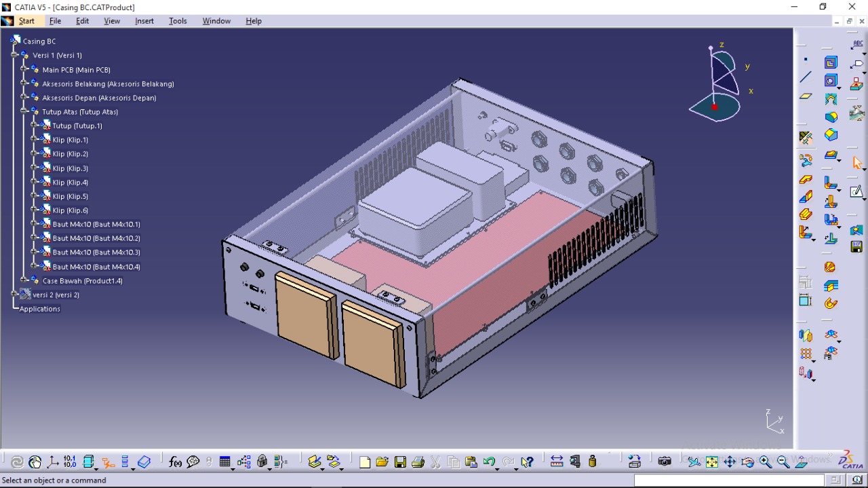Image resolution: width=868 pixels, height=488 pixels.
Task: Select Baut M4x10.3 in the tree
Action: (96, 252)
